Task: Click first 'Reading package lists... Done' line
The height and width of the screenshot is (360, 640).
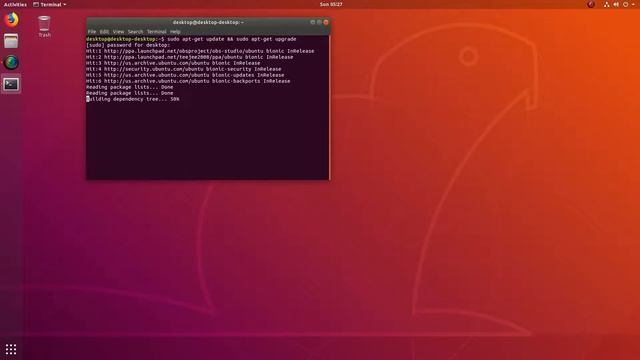Action: pos(129,87)
